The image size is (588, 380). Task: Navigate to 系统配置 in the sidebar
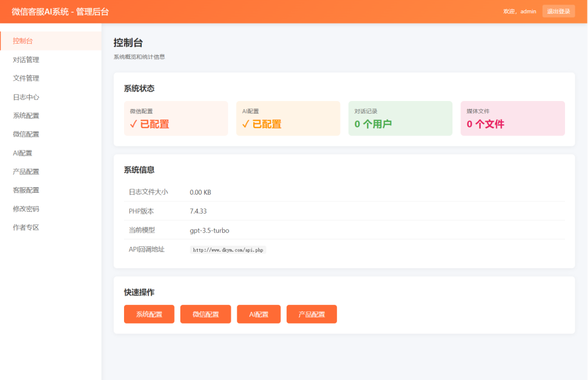pos(26,115)
